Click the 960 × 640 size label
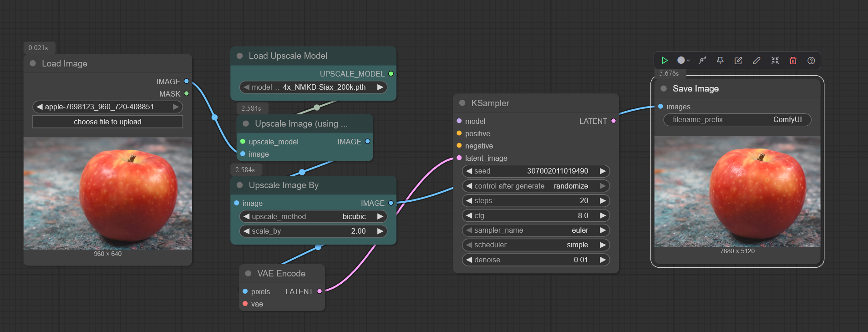The image size is (868, 332). pos(107,254)
